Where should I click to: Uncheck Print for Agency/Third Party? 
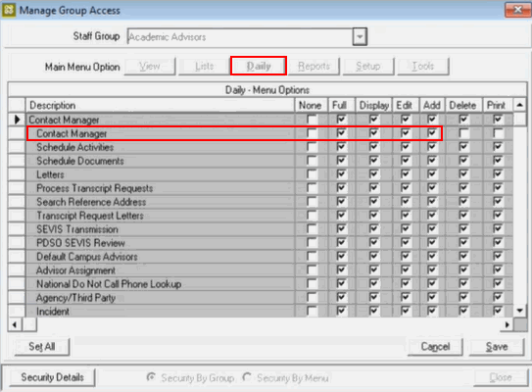[x=498, y=297]
